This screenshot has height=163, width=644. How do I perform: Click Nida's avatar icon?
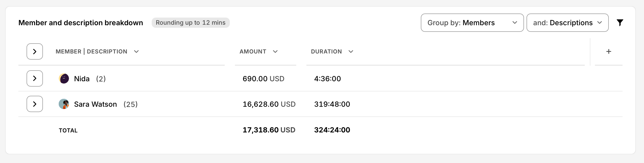(64, 78)
